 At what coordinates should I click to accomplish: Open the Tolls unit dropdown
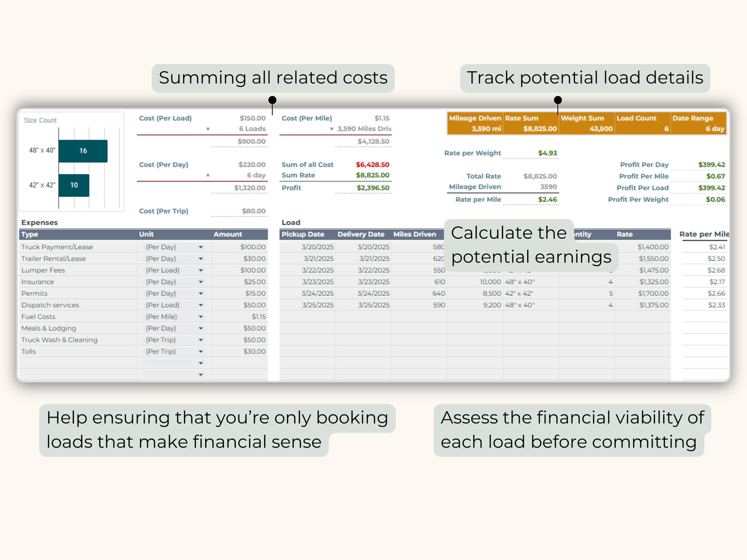[x=201, y=351]
